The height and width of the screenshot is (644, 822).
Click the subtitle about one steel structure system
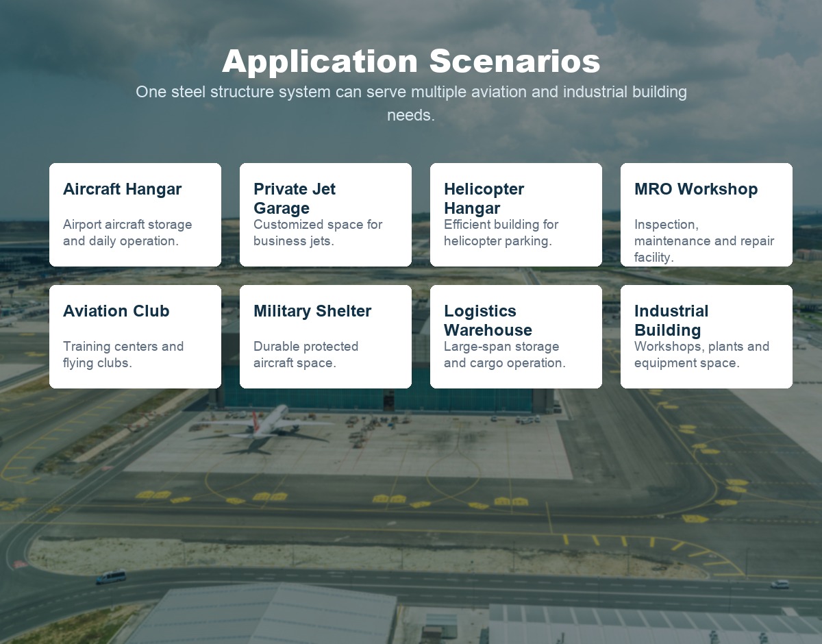411,103
